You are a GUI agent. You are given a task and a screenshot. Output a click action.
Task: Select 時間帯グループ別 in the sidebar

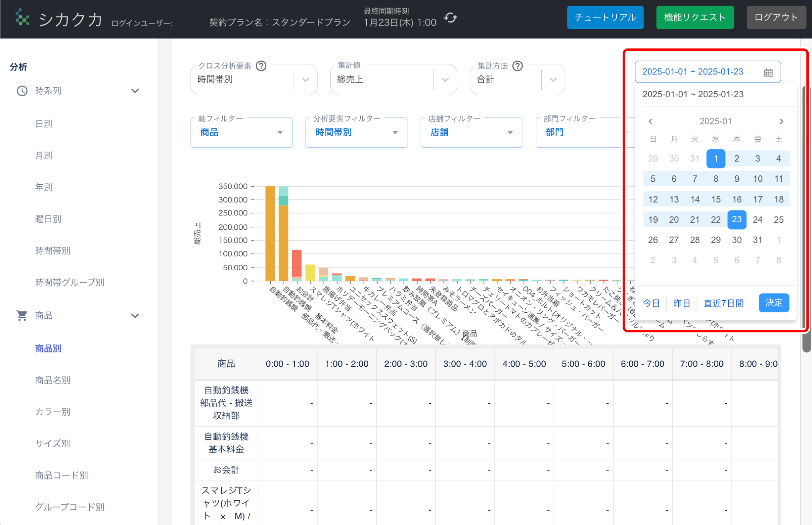[x=70, y=282]
